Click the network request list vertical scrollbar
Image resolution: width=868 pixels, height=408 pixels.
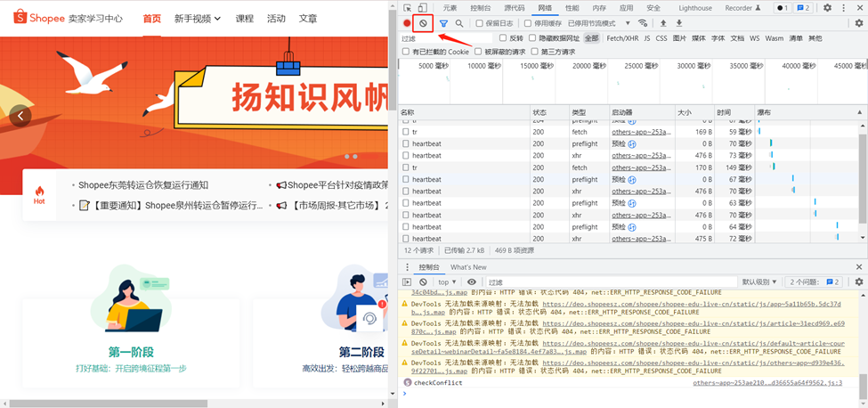pyautogui.click(x=863, y=180)
